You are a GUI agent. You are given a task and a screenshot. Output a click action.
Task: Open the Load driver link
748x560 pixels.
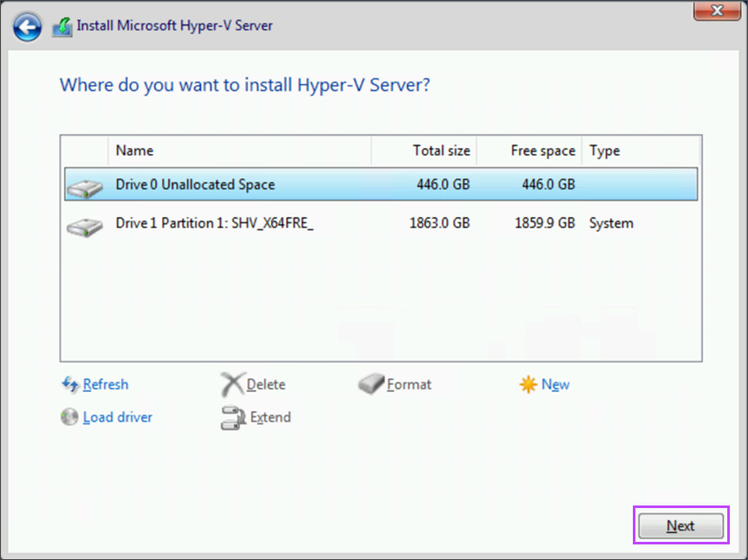117,417
